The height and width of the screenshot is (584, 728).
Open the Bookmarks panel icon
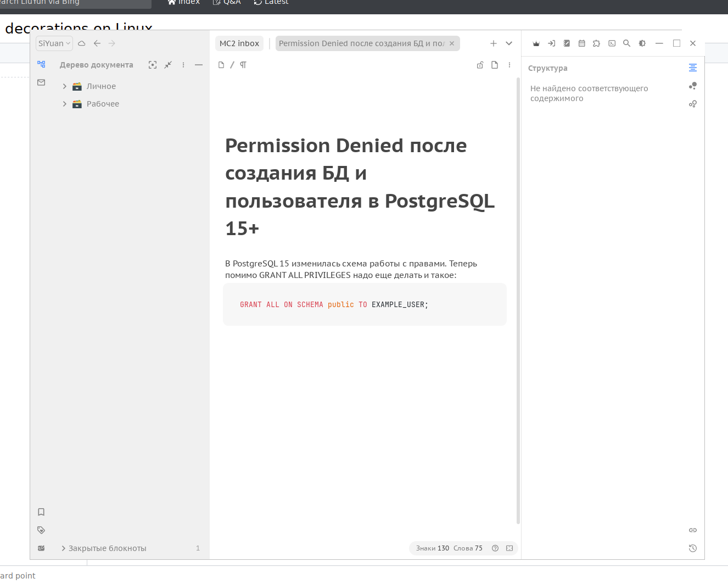click(41, 512)
